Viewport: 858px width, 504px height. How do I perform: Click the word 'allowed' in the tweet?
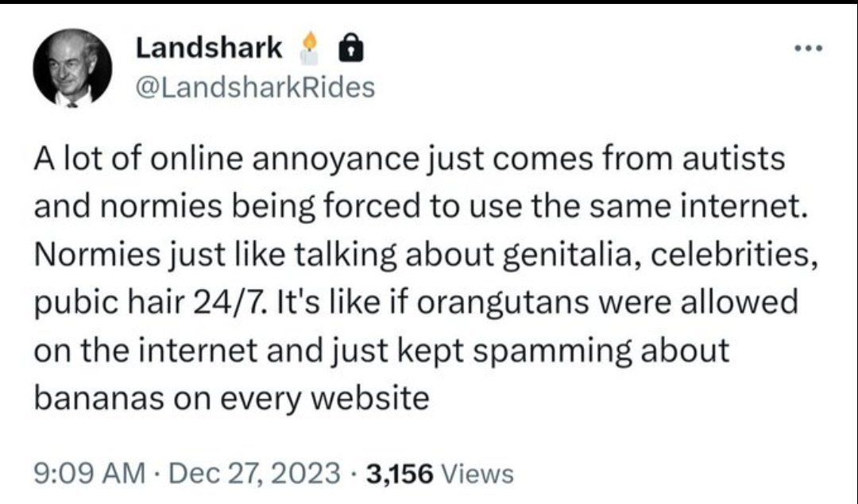pyautogui.click(x=736, y=302)
